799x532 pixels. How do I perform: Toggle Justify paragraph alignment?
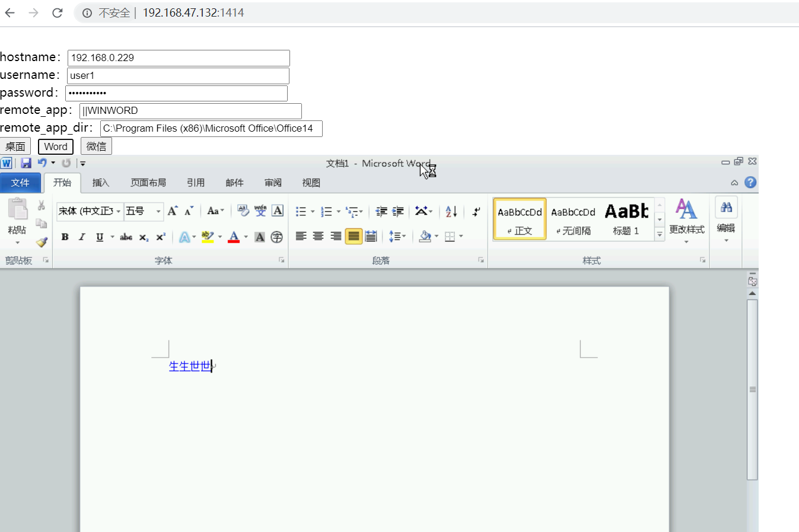click(x=354, y=237)
